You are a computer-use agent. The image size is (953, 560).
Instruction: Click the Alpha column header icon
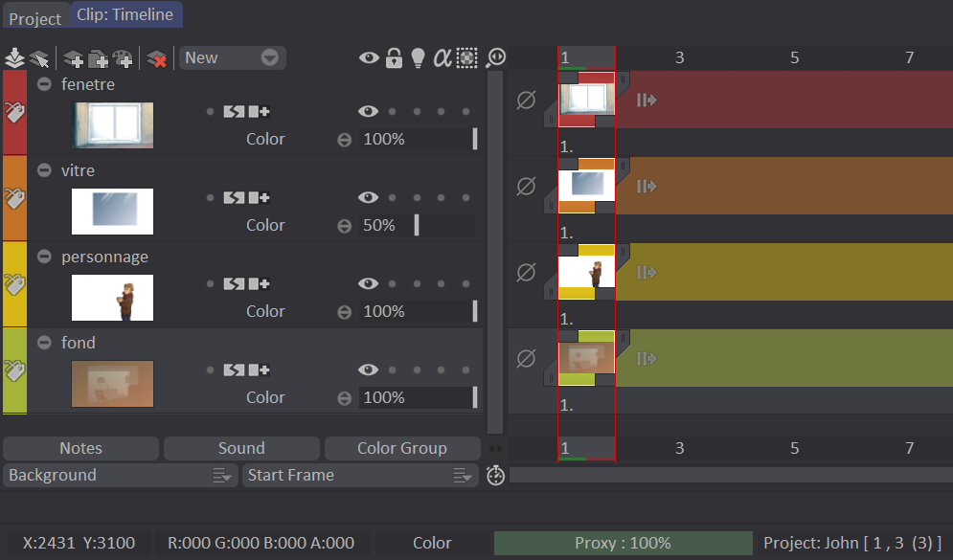pyautogui.click(x=442, y=57)
